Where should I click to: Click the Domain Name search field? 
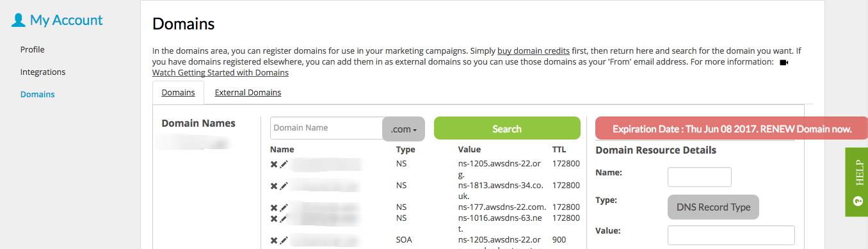[326, 128]
